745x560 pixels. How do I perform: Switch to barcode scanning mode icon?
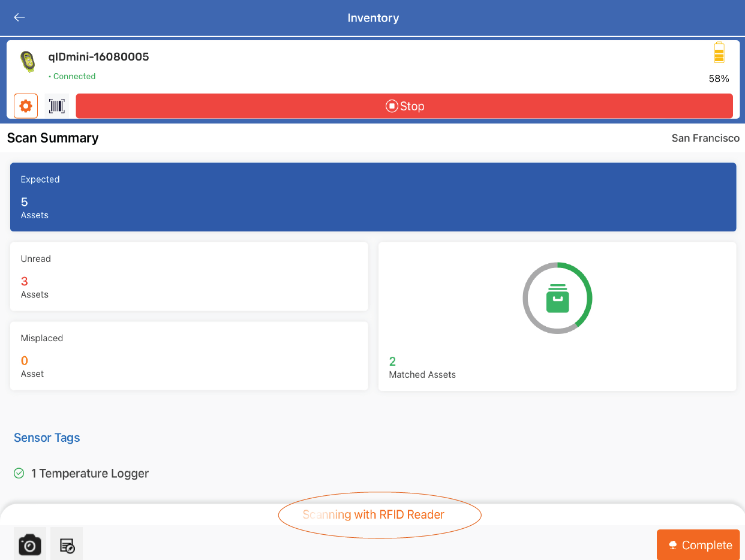click(57, 106)
